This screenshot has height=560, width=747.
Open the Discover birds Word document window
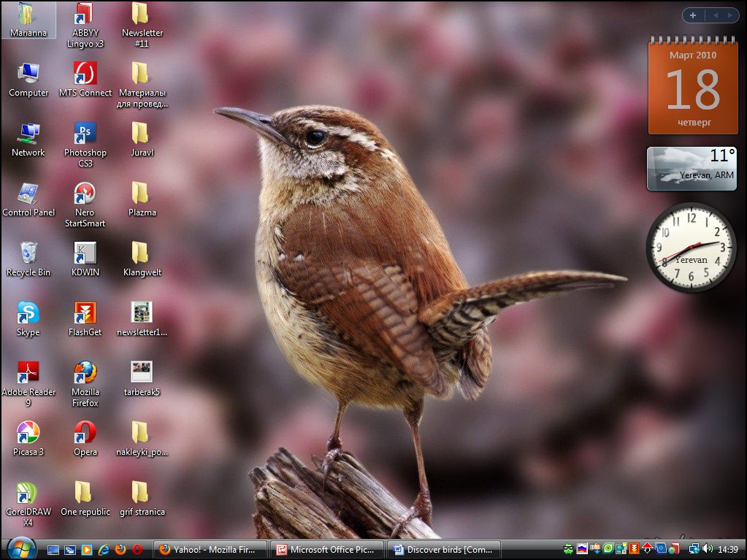[x=444, y=549]
